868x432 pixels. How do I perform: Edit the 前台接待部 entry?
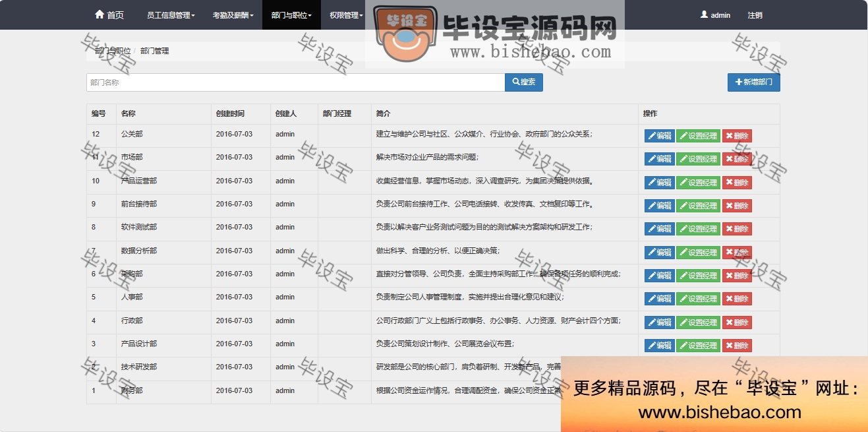coord(659,206)
